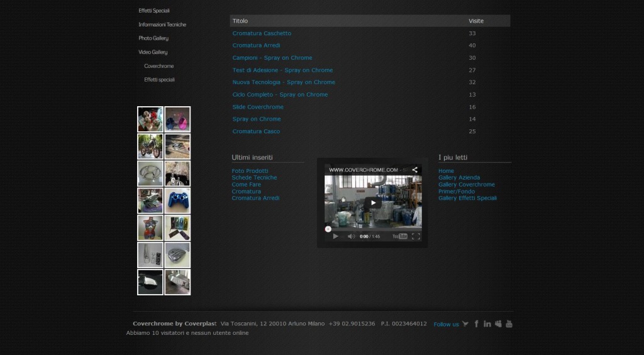This screenshot has width=644, height=355.
Task: Click the YouTube logo in the video player
Action: point(399,236)
